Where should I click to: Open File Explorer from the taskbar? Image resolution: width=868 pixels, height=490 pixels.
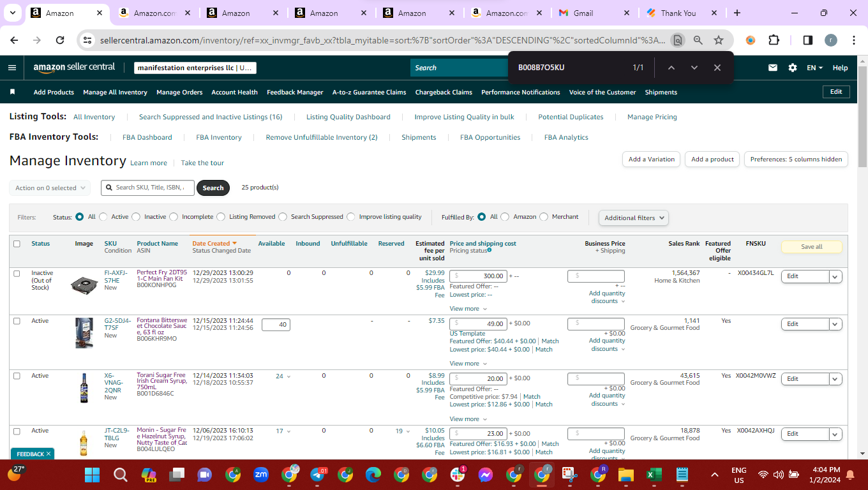click(x=625, y=475)
